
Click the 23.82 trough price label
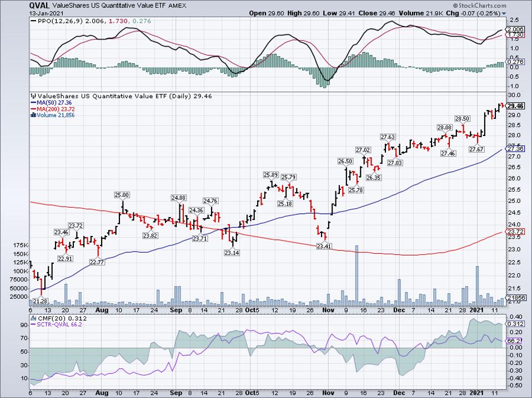click(x=150, y=235)
